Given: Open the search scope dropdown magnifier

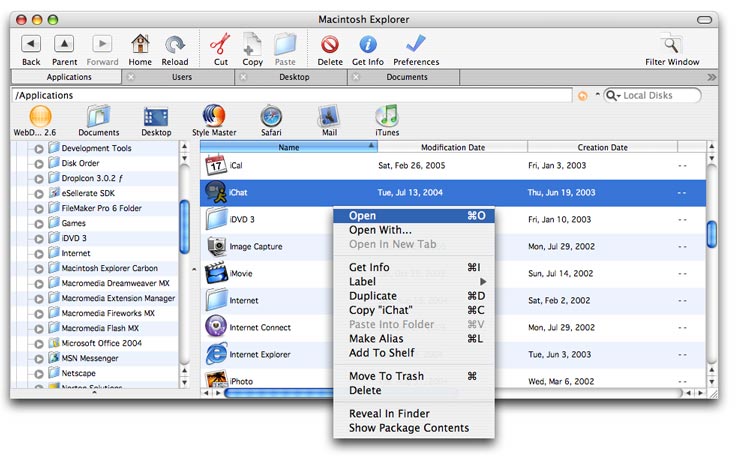Looking at the screenshot, I should click(x=613, y=95).
